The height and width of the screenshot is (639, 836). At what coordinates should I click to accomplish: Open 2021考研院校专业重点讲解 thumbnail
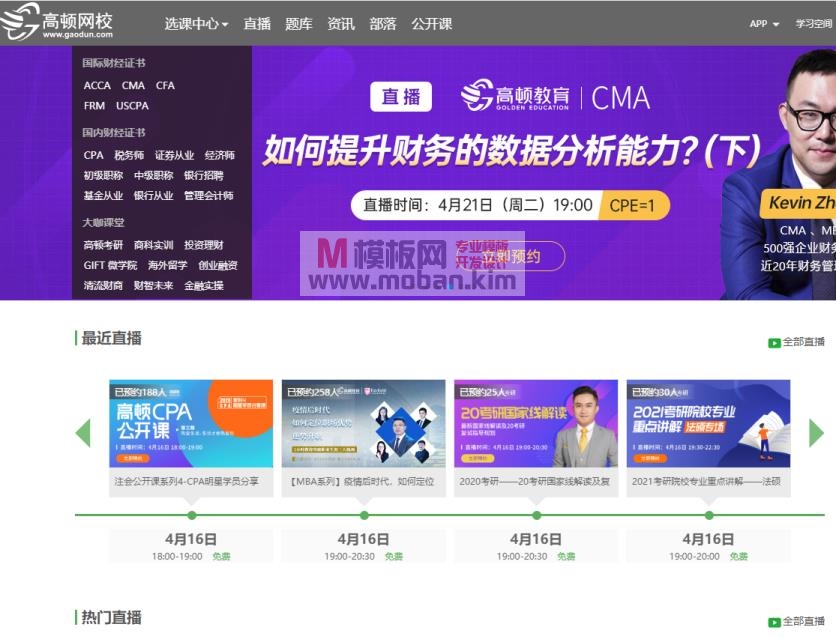[x=709, y=424]
